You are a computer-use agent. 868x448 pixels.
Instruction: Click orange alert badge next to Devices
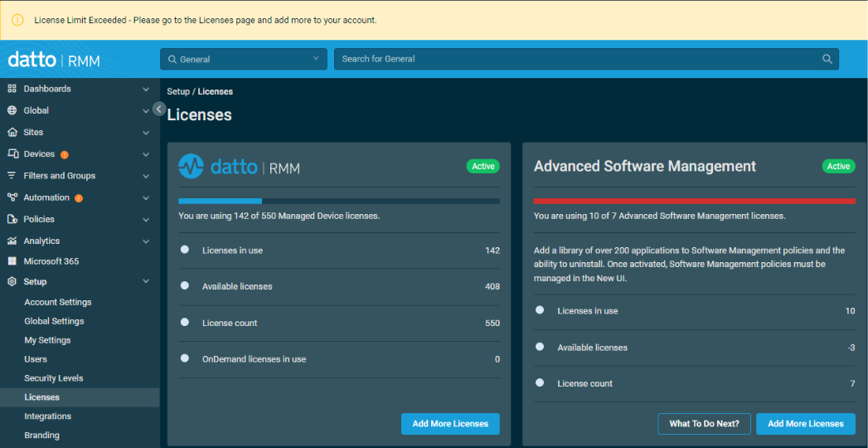pos(64,154)
